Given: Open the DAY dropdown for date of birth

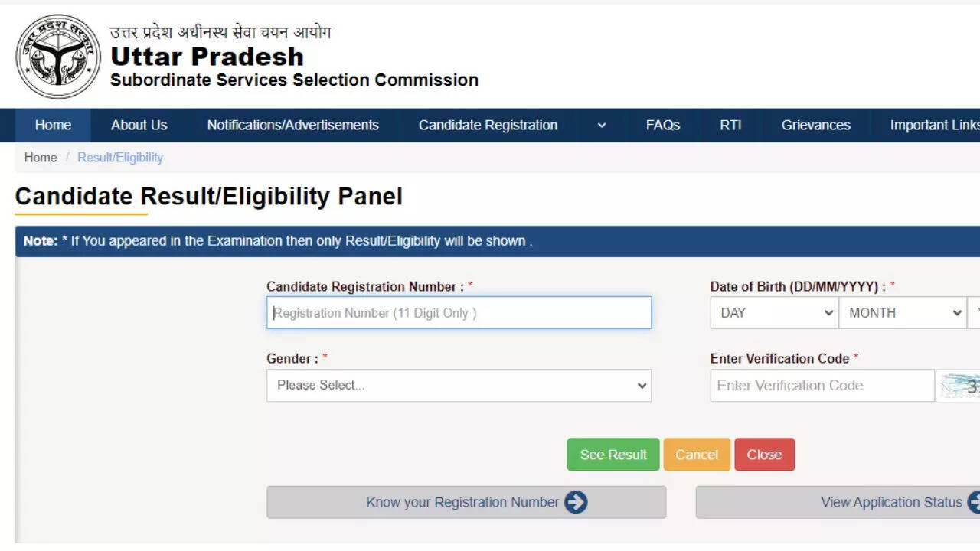Looking at the screenshot, I should pyautogui.click(x=774, y=313).
